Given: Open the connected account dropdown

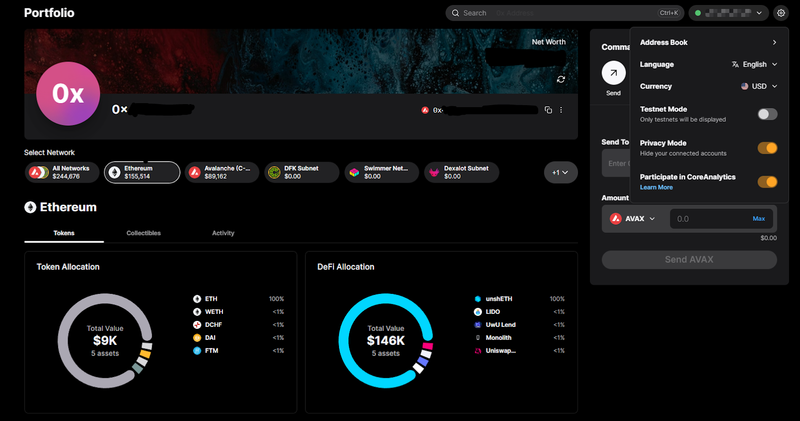Looking at the screenshot, I should click(x=729, y=13).
